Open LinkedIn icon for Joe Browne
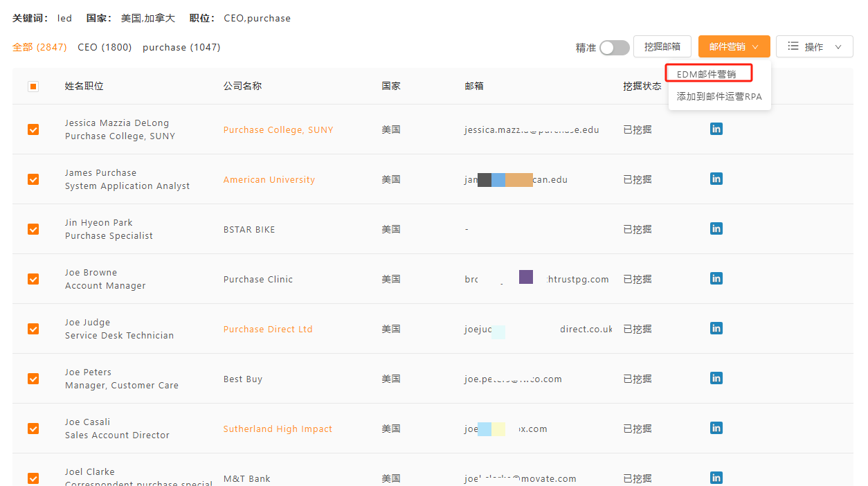868x486 pixels. 716,278
